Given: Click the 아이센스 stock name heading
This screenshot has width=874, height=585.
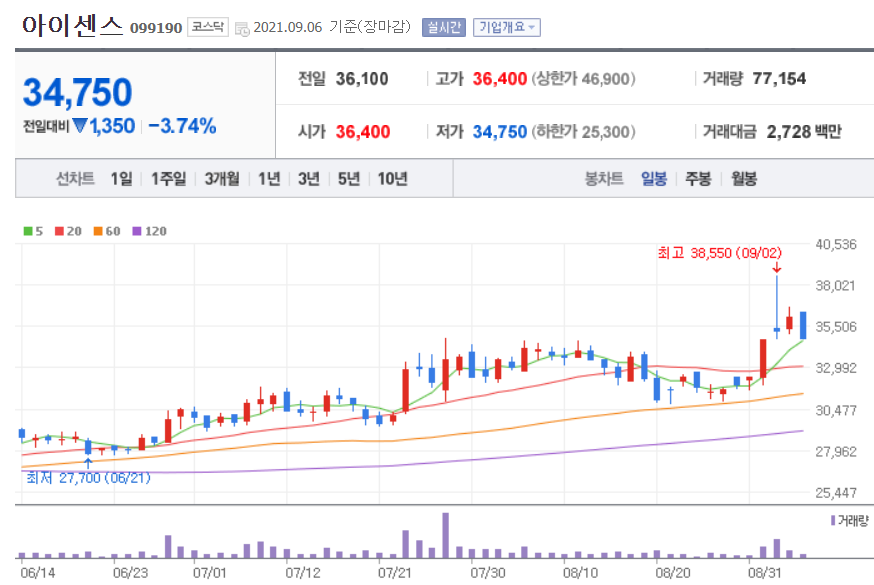Looking at the screenshot, I should (x=72, y=26).
